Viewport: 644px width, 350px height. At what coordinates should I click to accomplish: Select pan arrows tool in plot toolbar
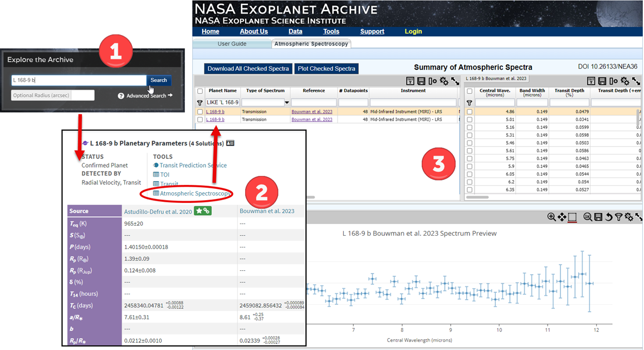(x=562, y=217)
